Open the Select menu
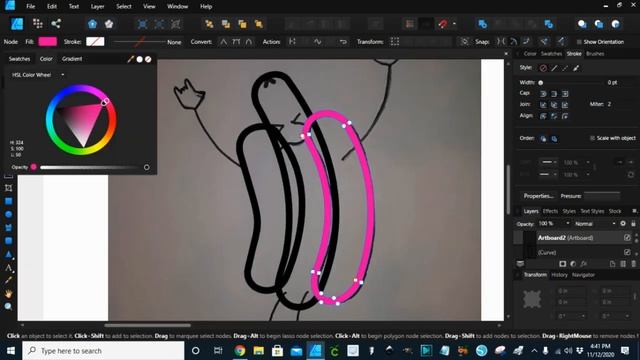This screenshot has width=640, height=360. point(124,7)
